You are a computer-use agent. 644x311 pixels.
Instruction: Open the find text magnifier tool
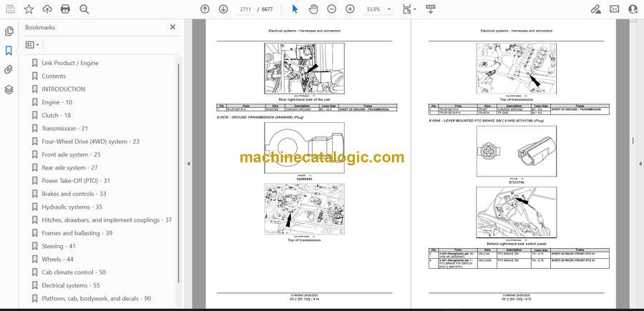click(x=84, y=9)
